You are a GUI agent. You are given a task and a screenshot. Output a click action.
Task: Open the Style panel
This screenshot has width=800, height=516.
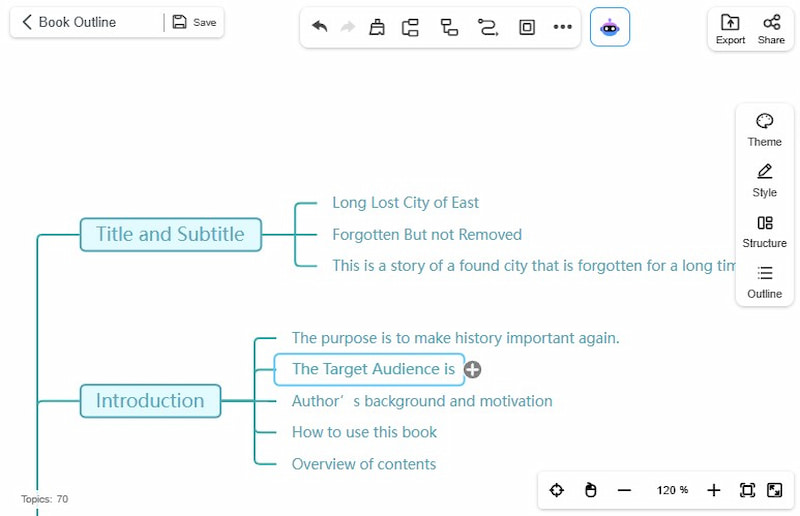click(764, 180)
